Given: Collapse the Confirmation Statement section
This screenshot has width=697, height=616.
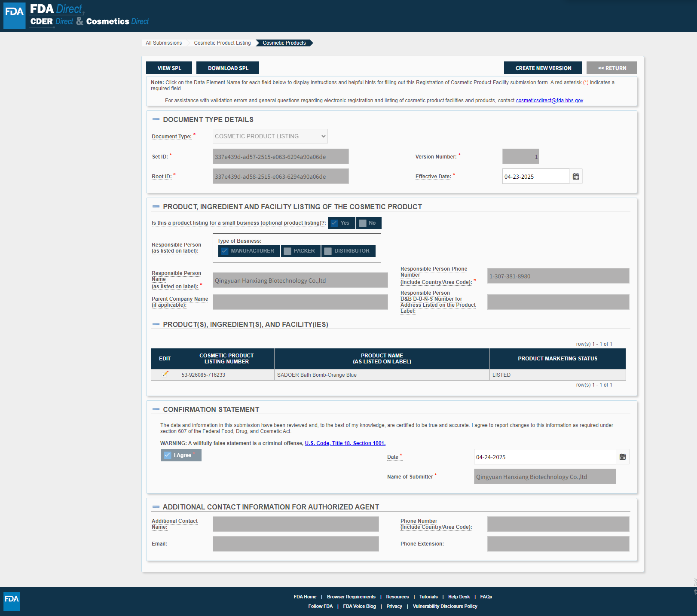Looking at the screenshot, I should [156, 409].
